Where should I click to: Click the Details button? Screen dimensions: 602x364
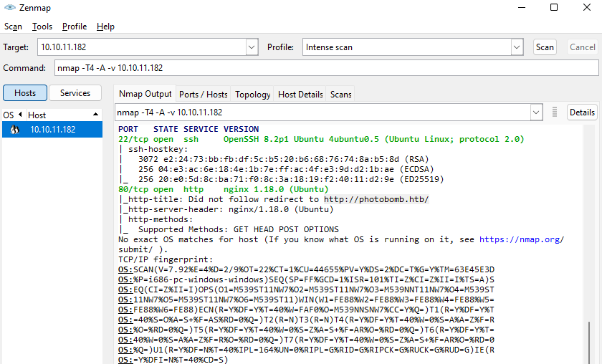582,112
